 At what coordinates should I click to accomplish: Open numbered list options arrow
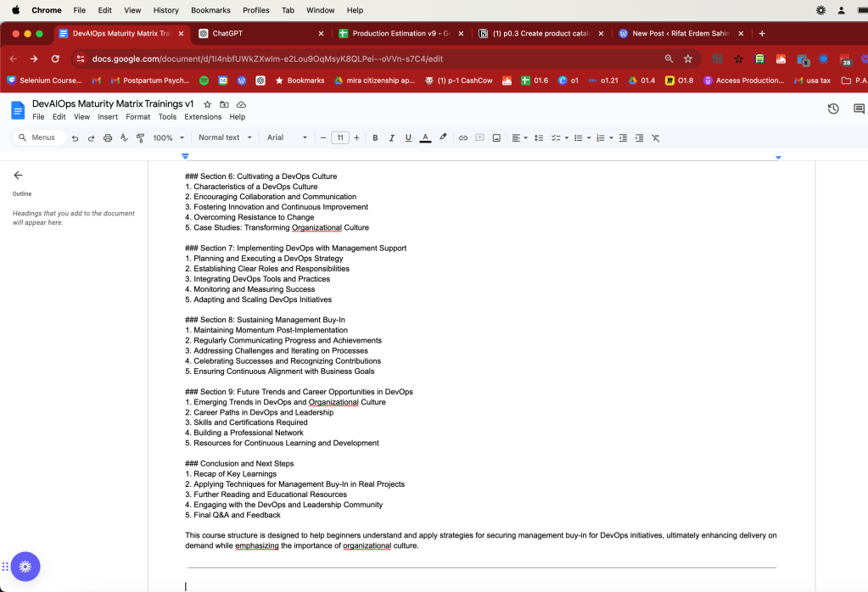pyautogui.click(x=611, y=137)
